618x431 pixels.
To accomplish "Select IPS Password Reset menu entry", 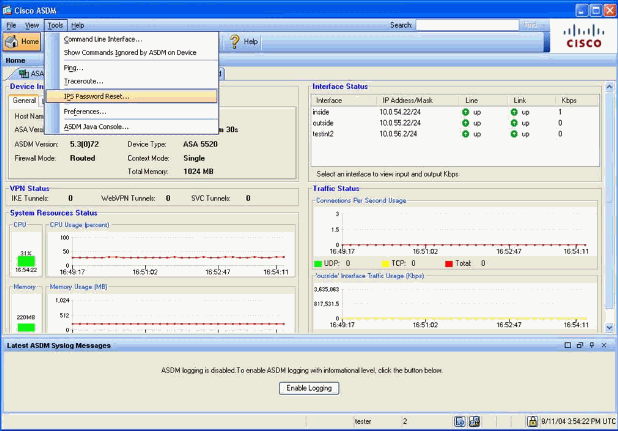I will 96,97.
